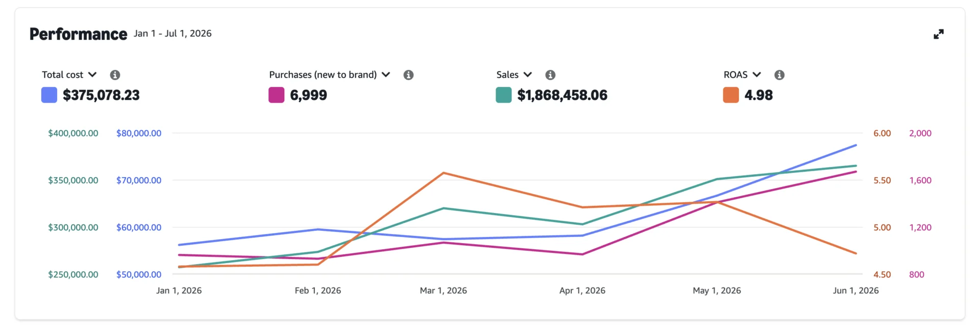Click the Feb 1, 2026 axis label

318,291
